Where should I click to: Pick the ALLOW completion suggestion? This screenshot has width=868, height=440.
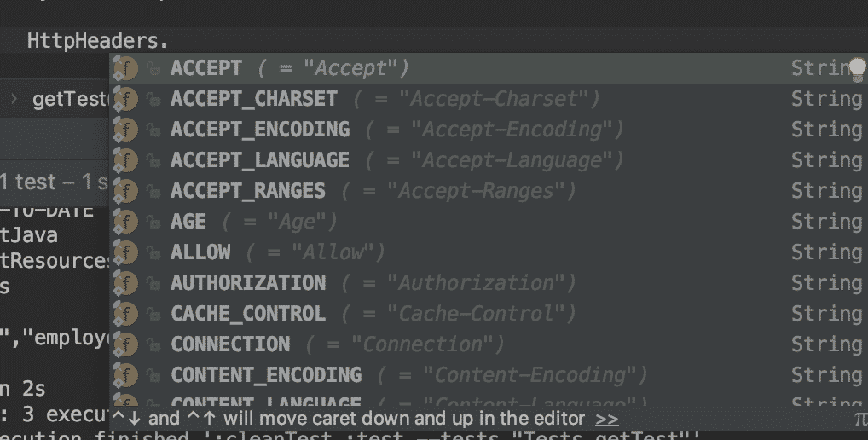coord(200,252)
